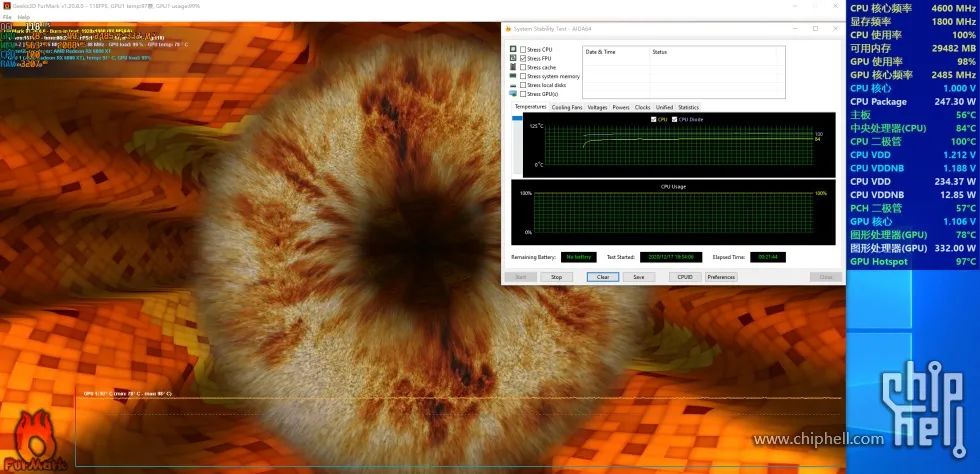Click the FurMark GPU temperature graph label
The image size is (980, 474).
click(x=128, y=394)
